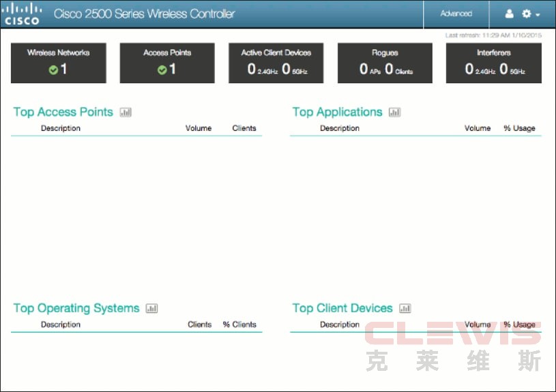Click green check icon in Access Points

point(162,70)
